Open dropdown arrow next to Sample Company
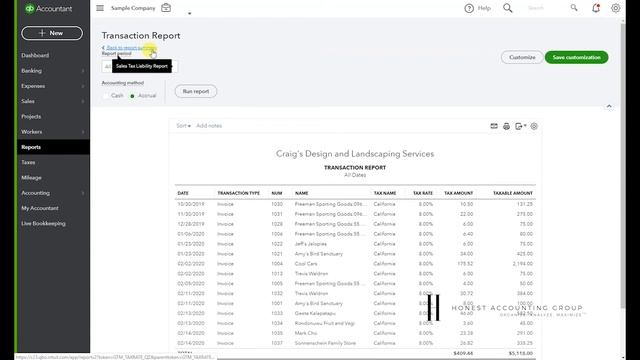The width and height of the screenshot is (640, 360). 189,13
